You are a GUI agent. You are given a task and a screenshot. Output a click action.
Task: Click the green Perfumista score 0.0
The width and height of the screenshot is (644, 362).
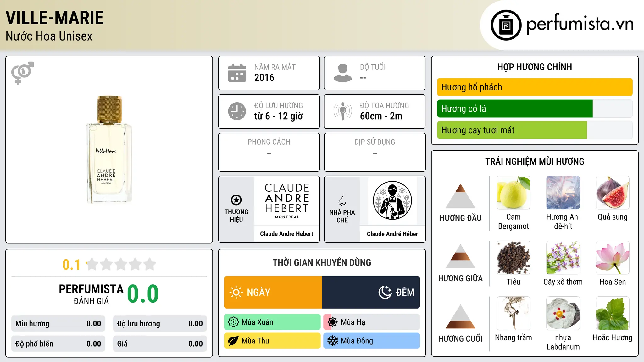(143, 294)
